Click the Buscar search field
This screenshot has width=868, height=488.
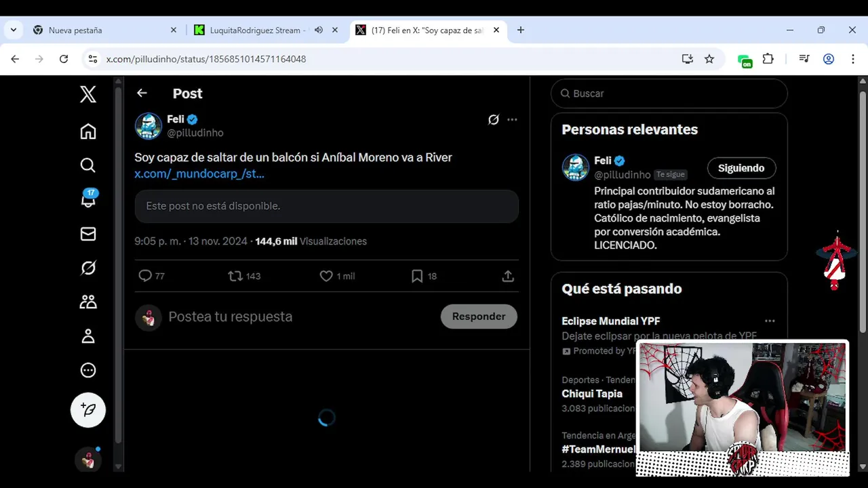pyautogui.click(x=669, y=94)
